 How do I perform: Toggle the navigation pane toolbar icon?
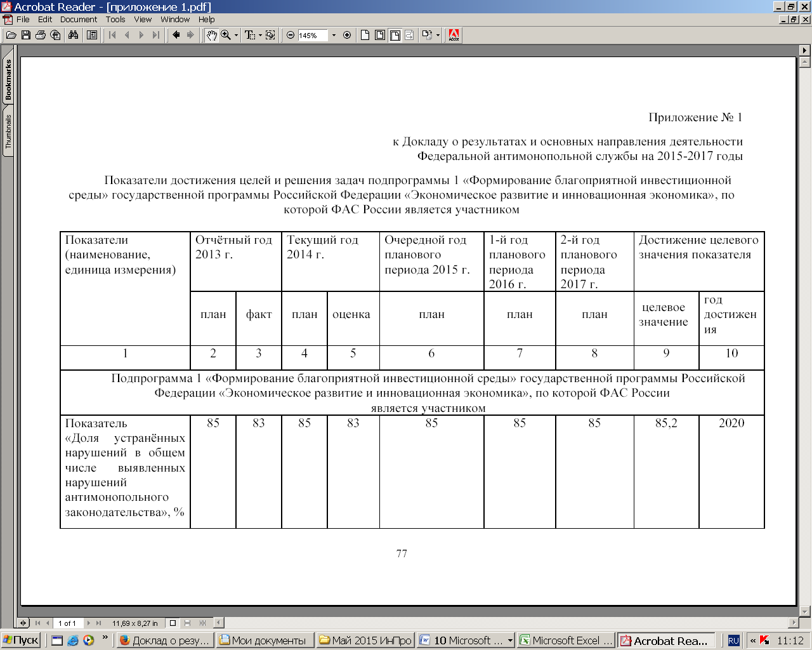pyautogui.click(x=92, y=36)
